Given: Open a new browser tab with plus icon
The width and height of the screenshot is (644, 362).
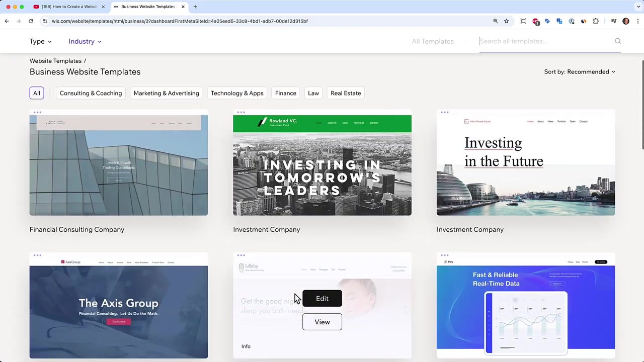Looking at the screenshot, I should pyautogui.click(x=195, y=7).
